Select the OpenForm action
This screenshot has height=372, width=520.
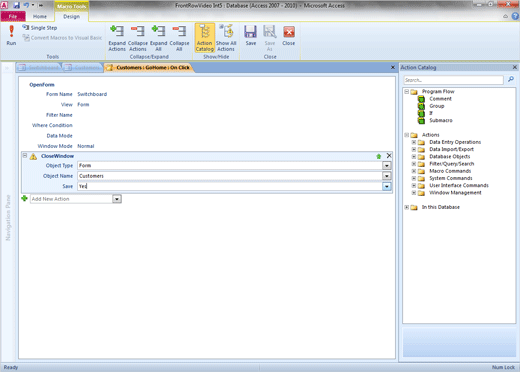(x=42, y=85)
